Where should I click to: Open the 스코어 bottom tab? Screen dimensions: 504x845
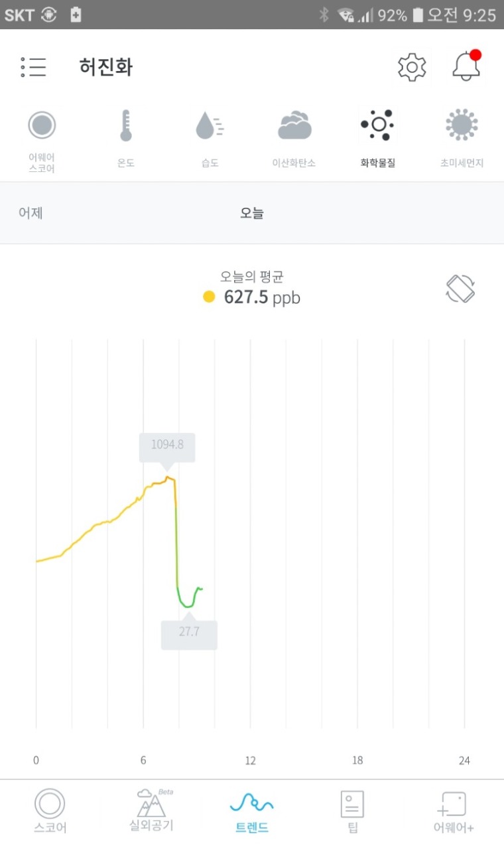pos(50,810)
